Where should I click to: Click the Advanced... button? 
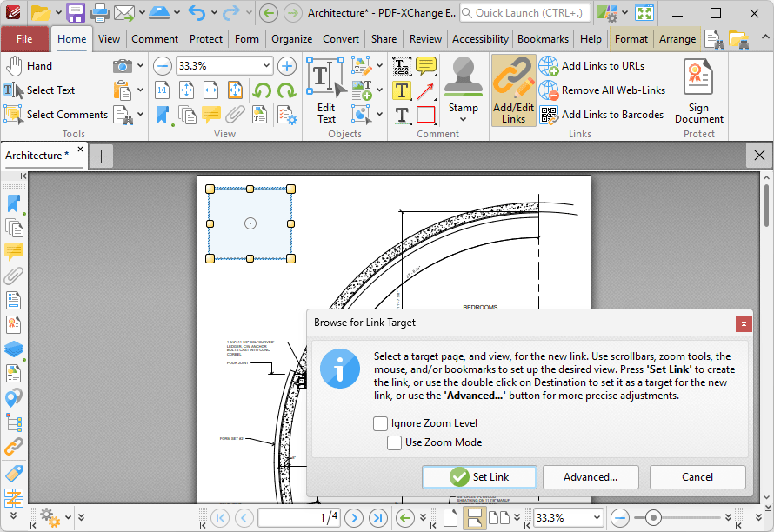pos(591,476)
